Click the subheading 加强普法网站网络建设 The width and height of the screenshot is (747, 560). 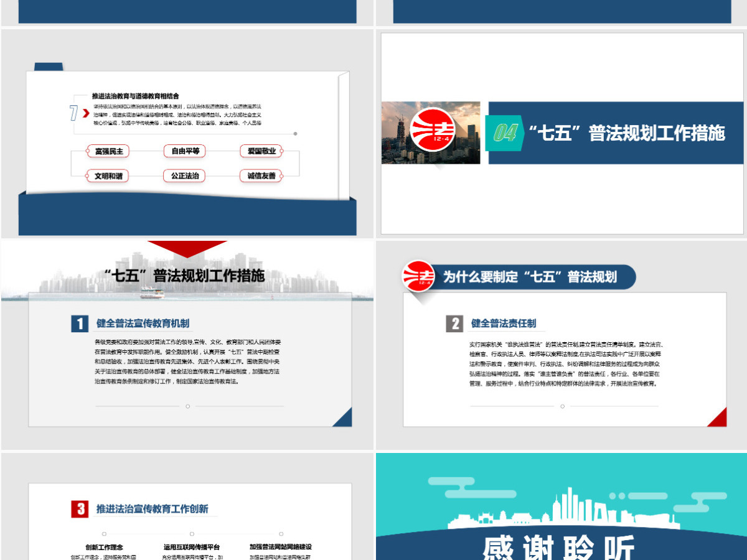(281, 548)
